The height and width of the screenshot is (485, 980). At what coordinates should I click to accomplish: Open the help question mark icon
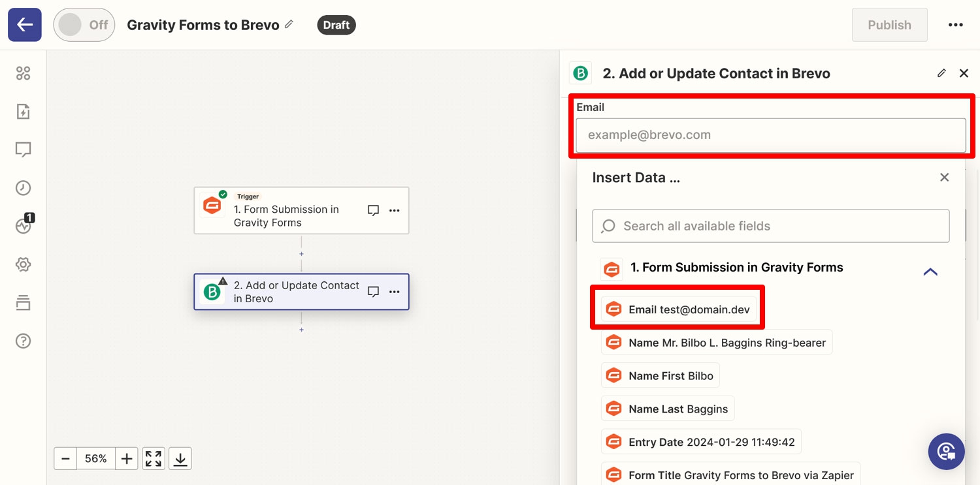(24, 341)
